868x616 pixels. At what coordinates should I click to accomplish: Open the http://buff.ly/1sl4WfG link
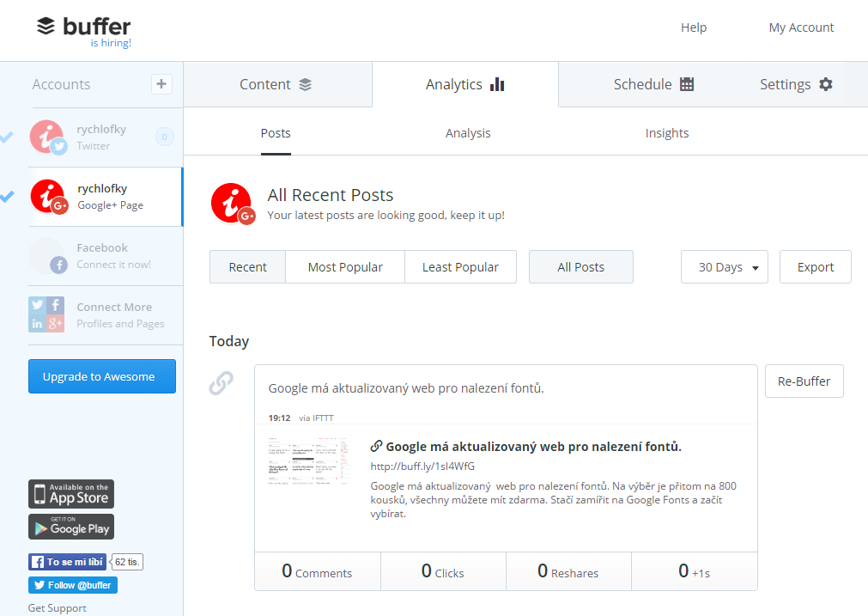422,467
